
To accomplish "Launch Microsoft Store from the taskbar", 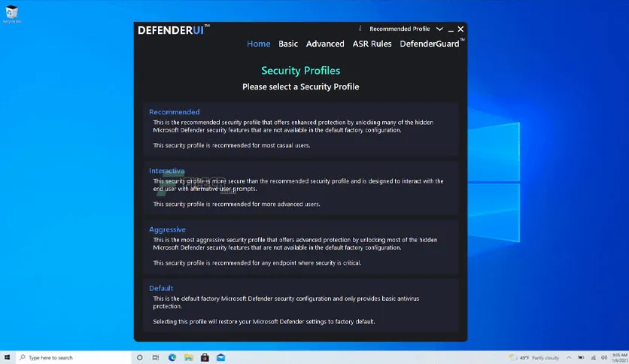I will (x=205, y=357).
